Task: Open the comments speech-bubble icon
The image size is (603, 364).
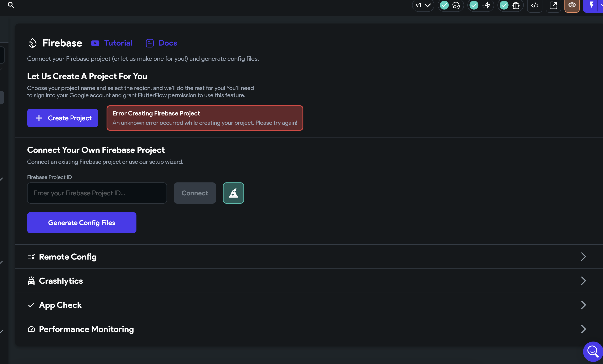Action: 456,5
